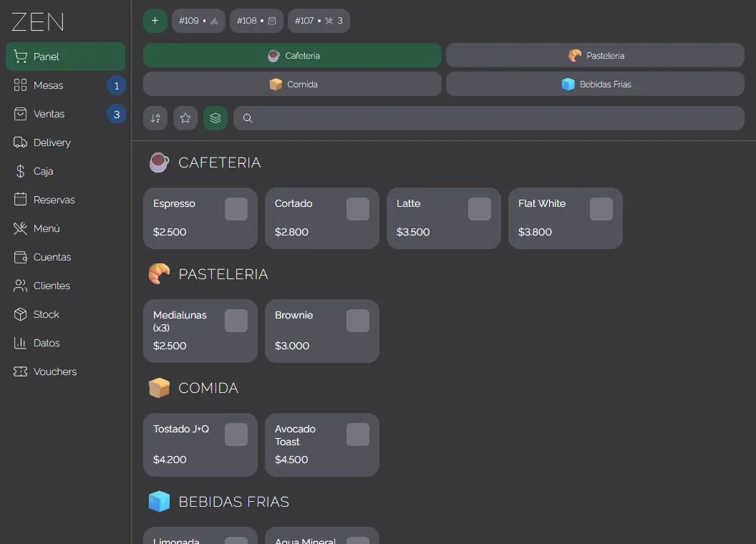Click the PASTELERIA section heading
Image resolution: width=756 pixels, height=544 pixels.
pos(223,274)
